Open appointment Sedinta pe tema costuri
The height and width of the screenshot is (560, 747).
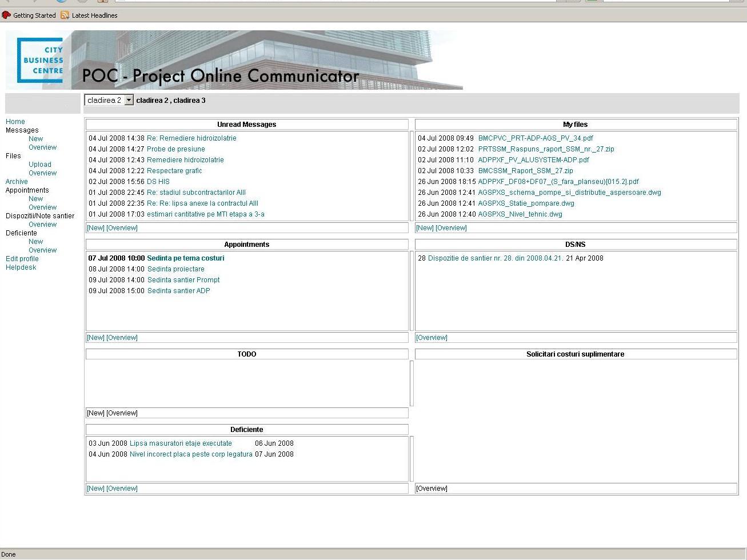click(x=186, y=258)
